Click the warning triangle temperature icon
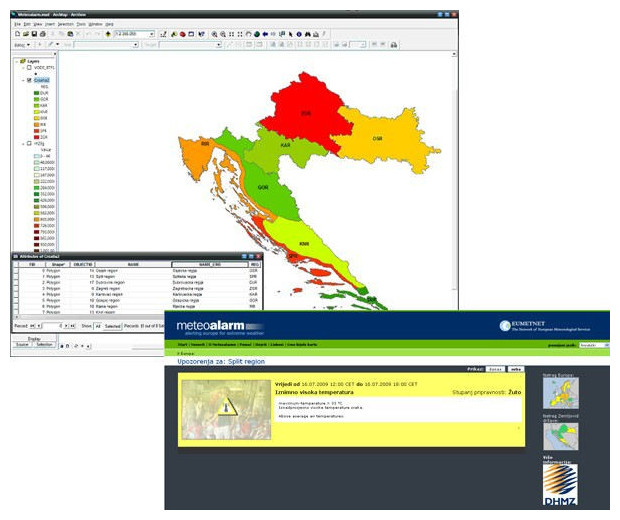620x520 pixels. point(227,407)
